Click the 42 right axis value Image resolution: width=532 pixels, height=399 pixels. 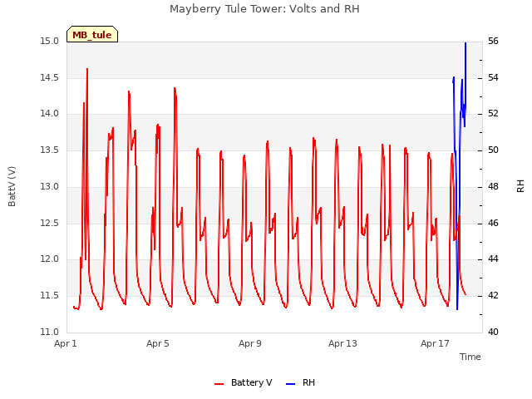(493, 296)
